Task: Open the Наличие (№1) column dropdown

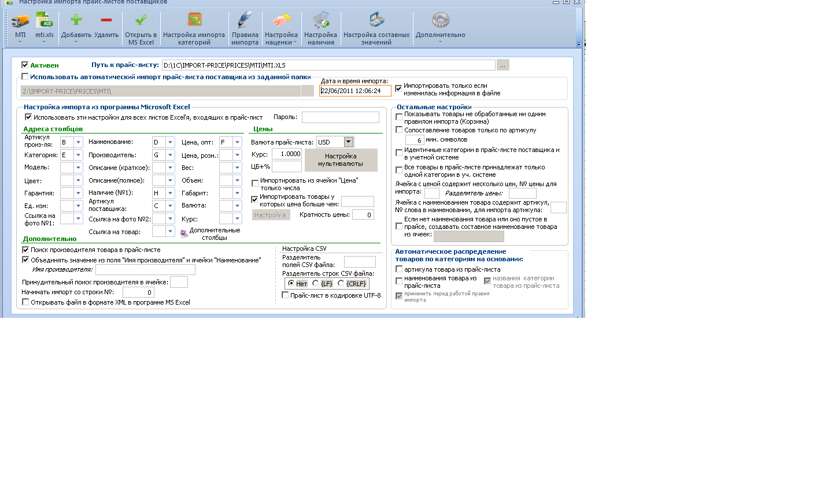Action: 170,193
